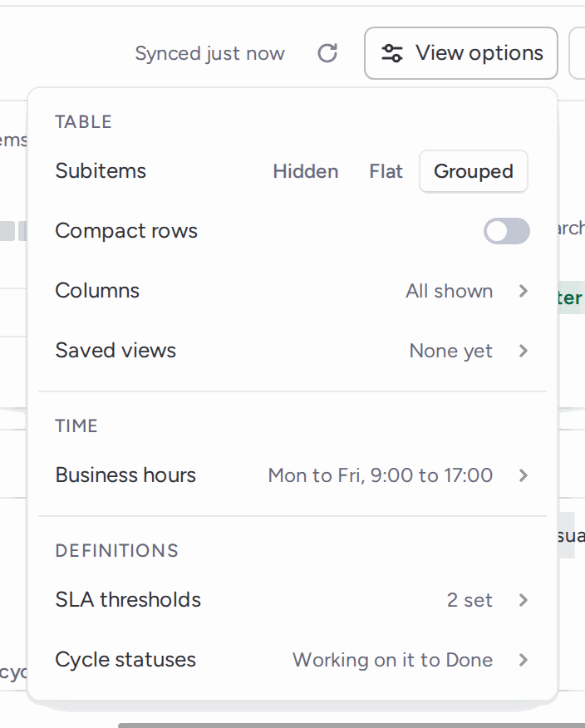Viewport: 585px width, 728px height.
Task: Click the sliders icon in View options
Action: [x=392, y=53]
